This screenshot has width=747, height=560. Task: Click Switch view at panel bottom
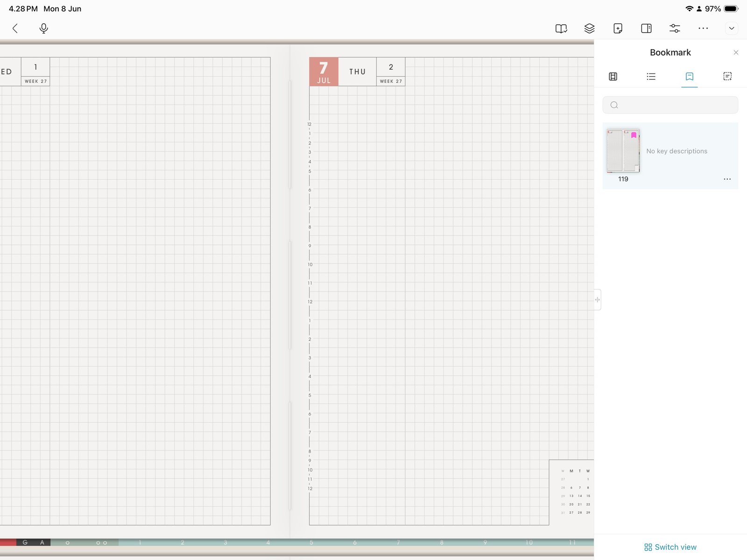tap(670, 547)
